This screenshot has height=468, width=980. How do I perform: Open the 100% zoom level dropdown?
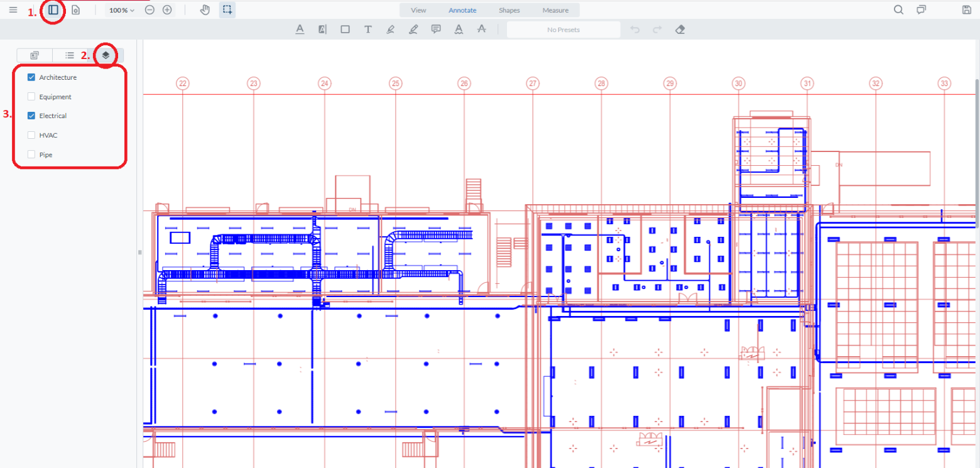pyautogui.click(x=122, y=11)
